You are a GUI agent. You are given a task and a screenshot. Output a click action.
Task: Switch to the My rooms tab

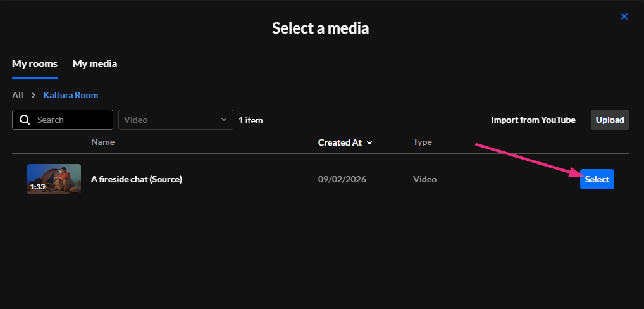(x=35, y=64)
